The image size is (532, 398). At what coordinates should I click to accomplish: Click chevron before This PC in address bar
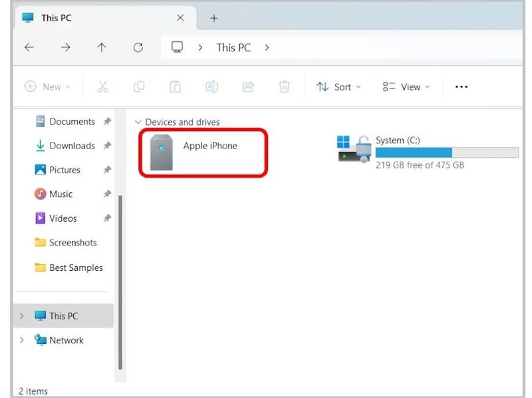[x=200, y=47]
